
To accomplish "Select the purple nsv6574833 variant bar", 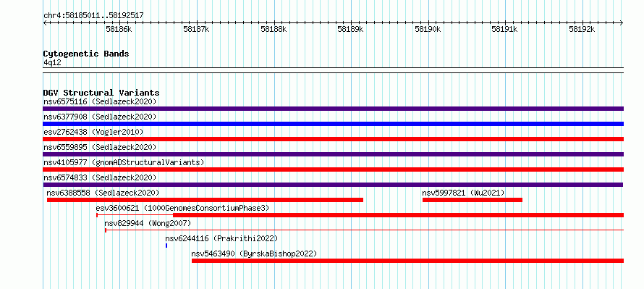I will coord(333,185).
